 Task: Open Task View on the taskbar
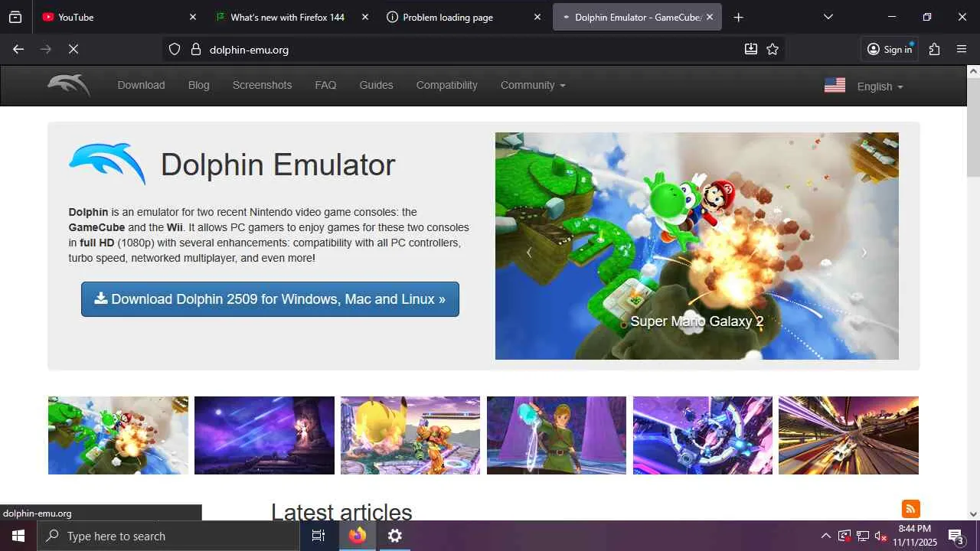pos(318,536)
